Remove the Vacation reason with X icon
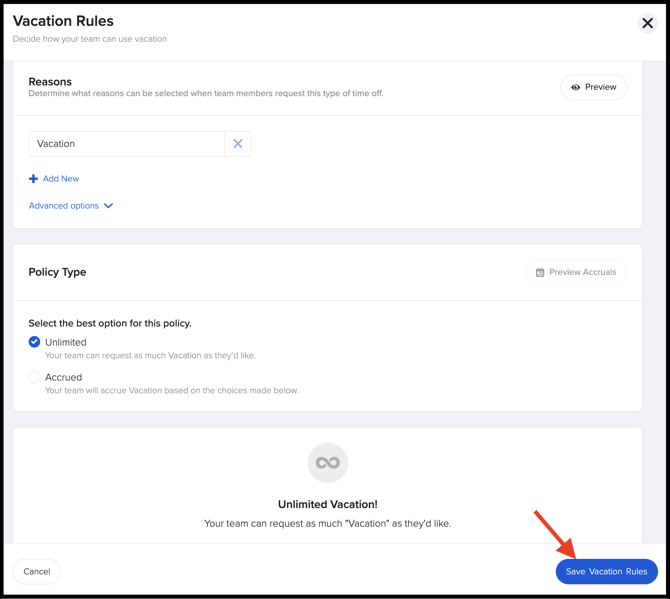 pos(238,144)
